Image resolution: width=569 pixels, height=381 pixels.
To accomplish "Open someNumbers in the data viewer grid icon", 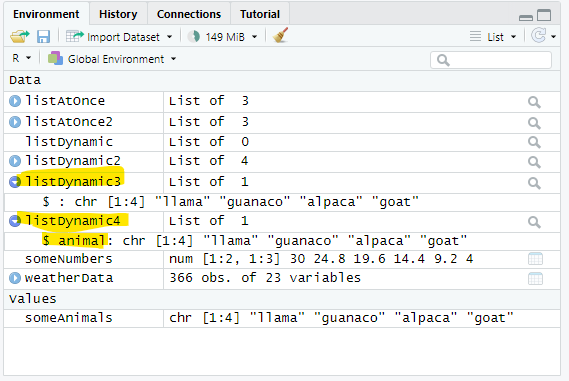I will (535, 259).
